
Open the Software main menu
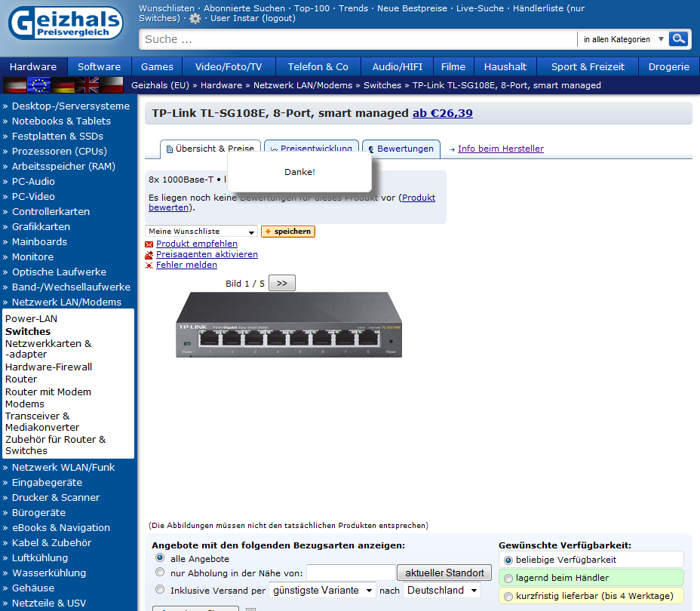(x=99, y=67)
